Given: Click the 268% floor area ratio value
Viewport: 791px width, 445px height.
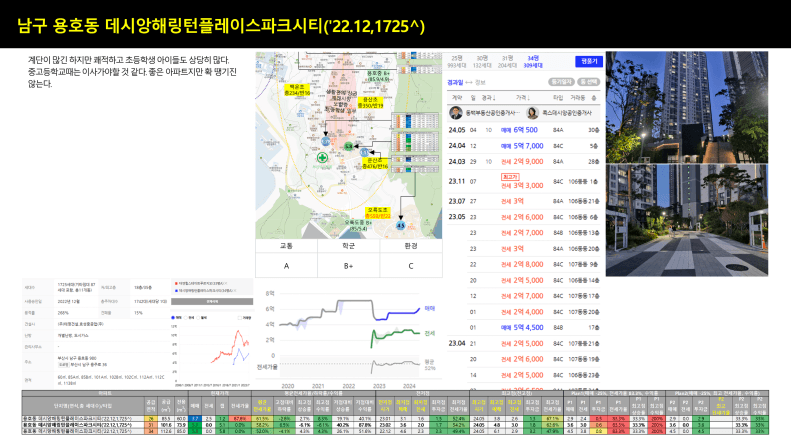Looking at the screenshot, I should [x=63, y=313].
